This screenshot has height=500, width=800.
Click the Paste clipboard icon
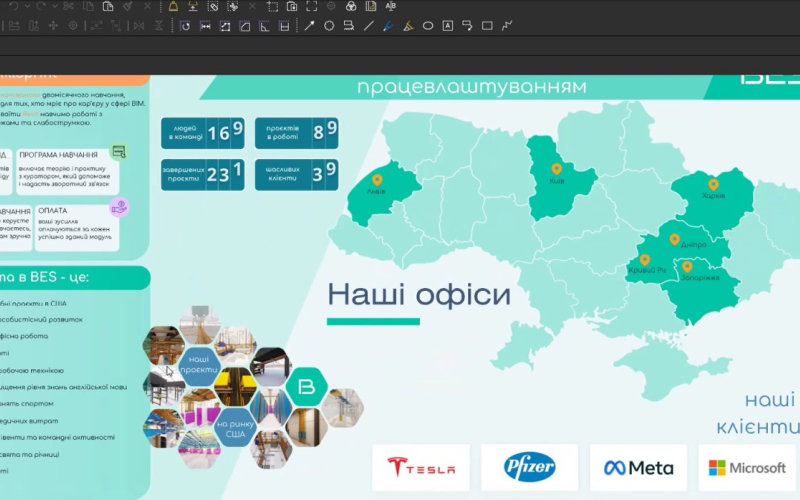[108, 6]
